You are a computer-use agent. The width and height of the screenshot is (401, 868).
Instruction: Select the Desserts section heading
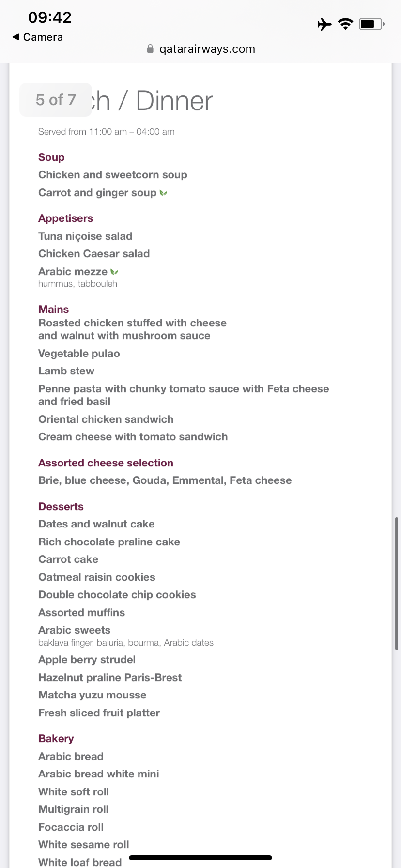61,507
